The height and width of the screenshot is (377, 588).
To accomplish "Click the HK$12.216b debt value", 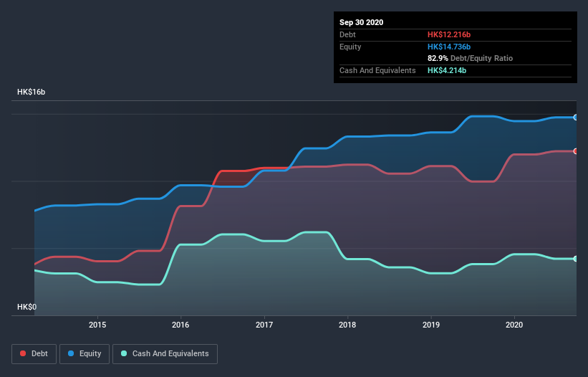I will coord(449,34).
